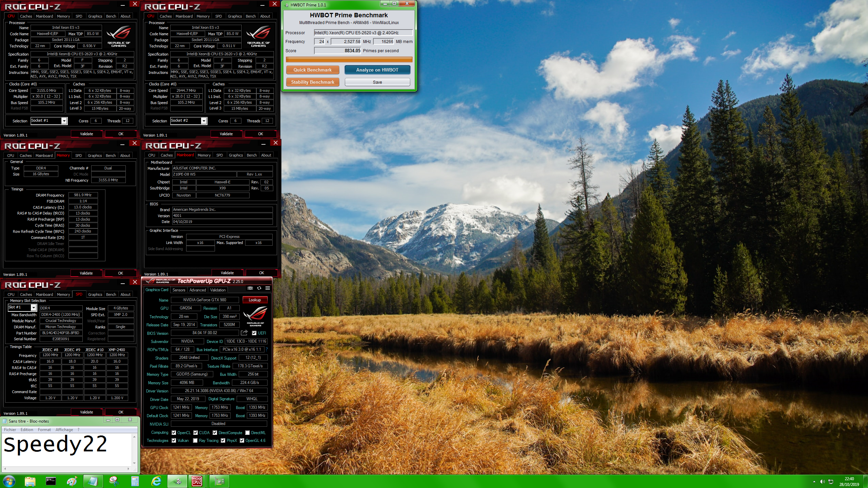Open Affichage menu in Notepad
Image resolution: width=868 pixels, height=488 pixels.
[64, 429]
